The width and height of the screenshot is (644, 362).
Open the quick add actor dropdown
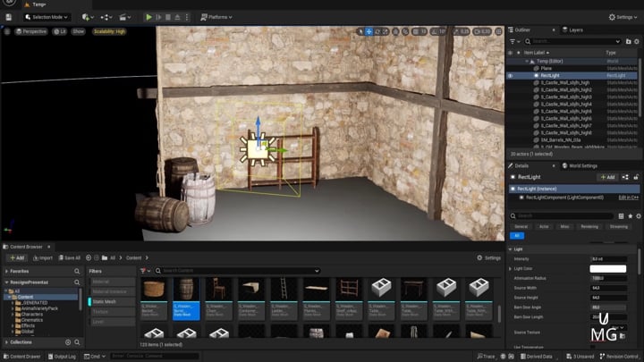coord(88,17)
